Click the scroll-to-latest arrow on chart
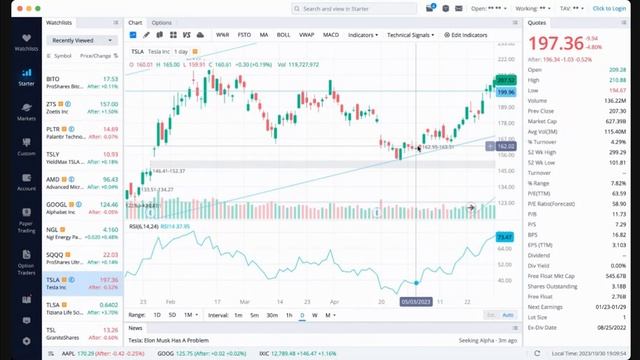Screen dimensions: 640x360 tap(471, 207)
